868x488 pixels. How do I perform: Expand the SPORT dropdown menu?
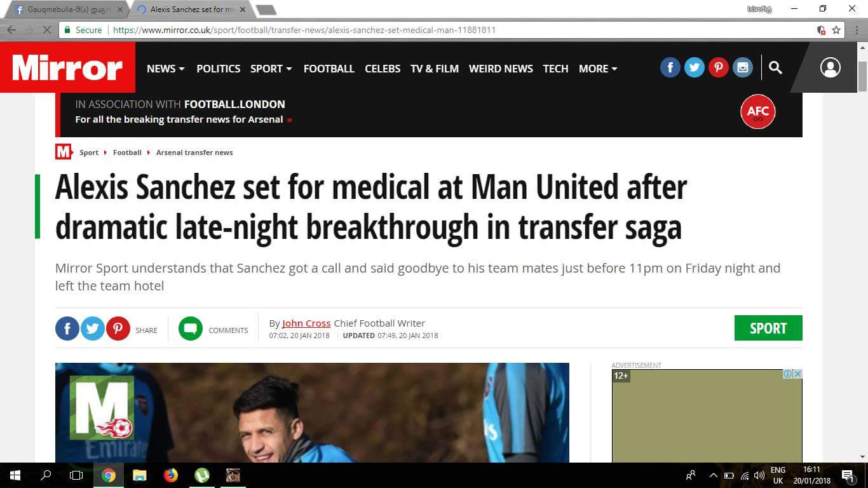coord(271,69)
